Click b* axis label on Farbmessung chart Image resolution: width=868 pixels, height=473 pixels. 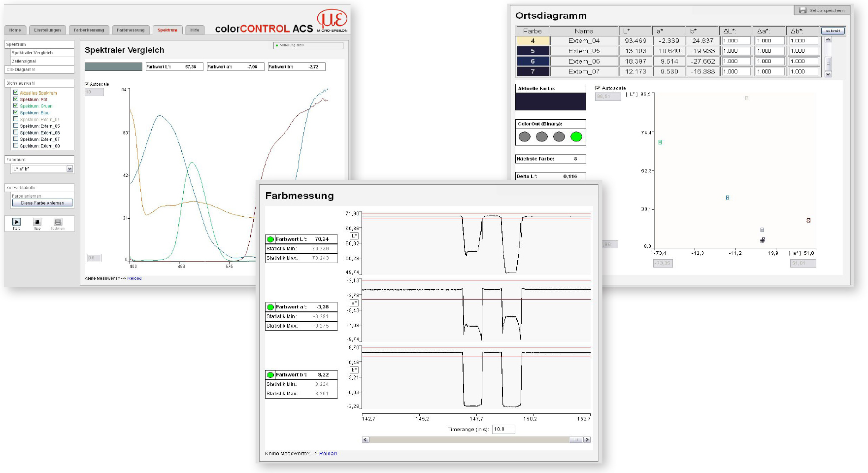354,370
